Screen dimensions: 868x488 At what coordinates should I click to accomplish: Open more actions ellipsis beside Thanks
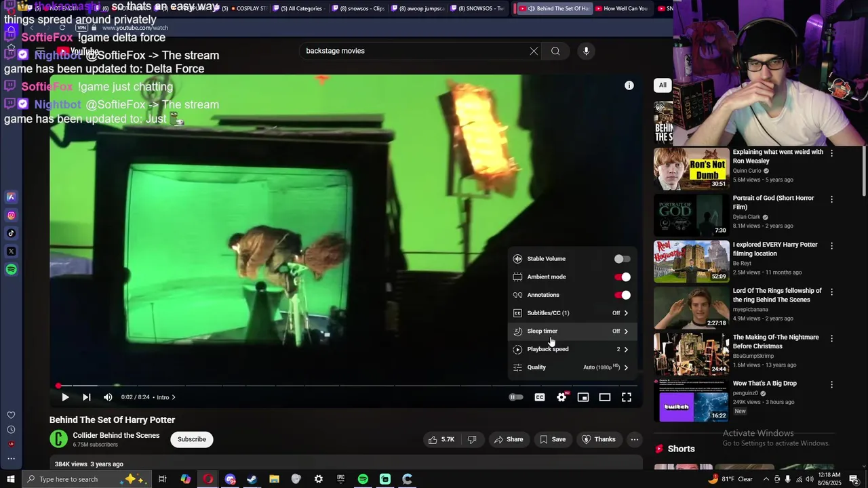pos(635,439)
